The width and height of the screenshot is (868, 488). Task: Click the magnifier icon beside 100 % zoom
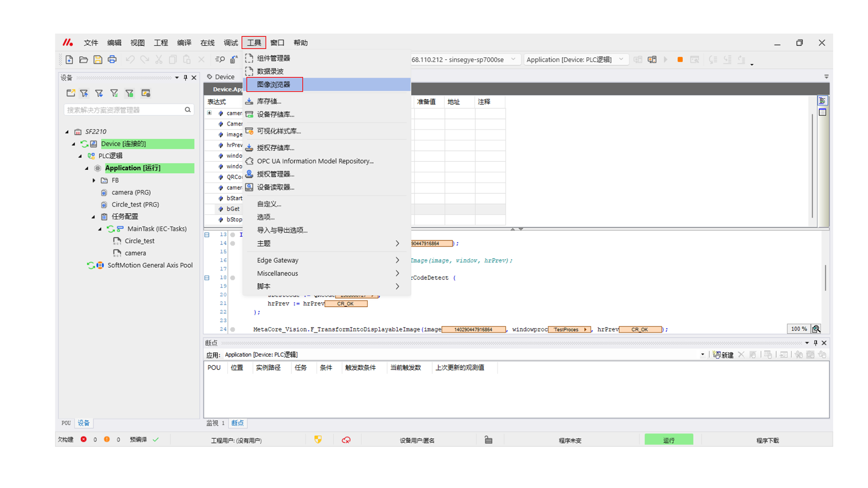click(x=816, y=329)
